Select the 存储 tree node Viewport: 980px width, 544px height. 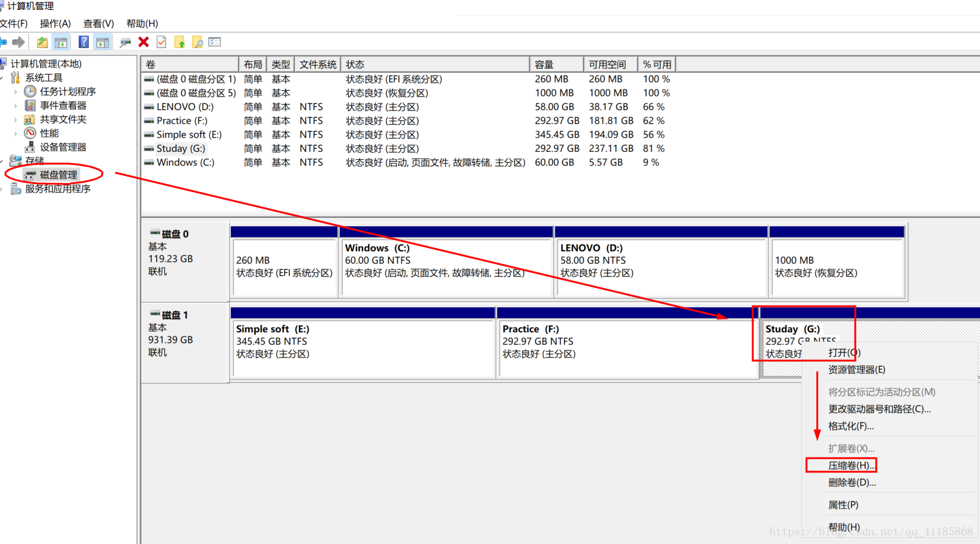point(35,161)
